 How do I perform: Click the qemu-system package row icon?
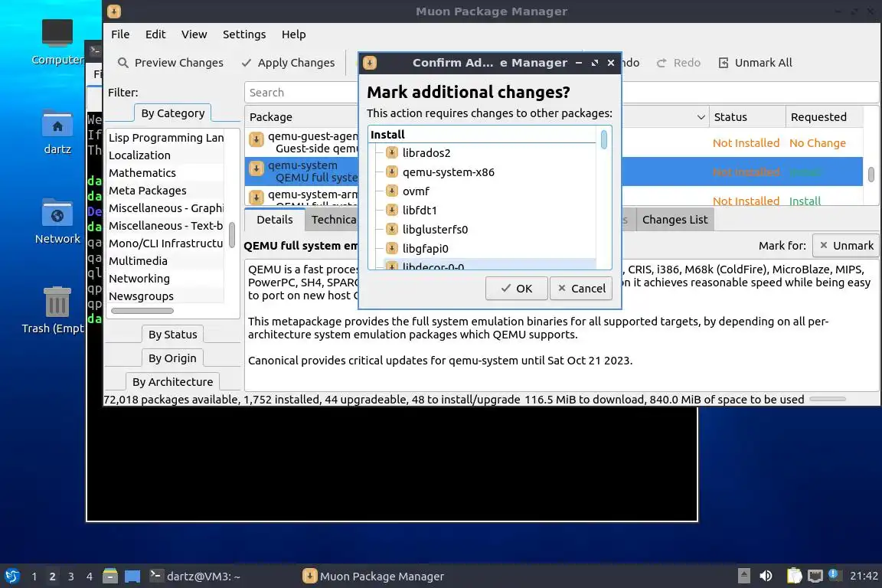[x=256, y=168]
